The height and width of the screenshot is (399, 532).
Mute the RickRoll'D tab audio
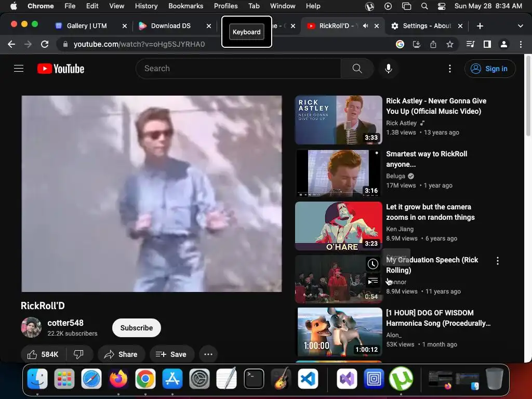click(x=365, y=26)
